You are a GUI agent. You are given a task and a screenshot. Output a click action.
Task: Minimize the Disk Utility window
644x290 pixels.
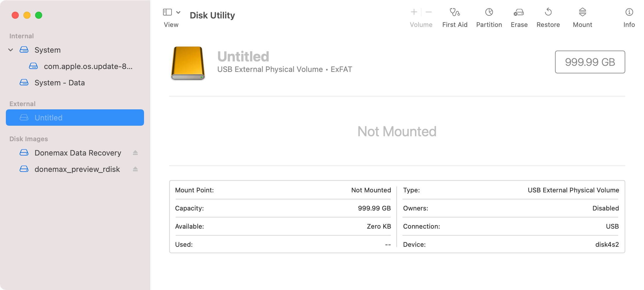[x=27, y=15]
